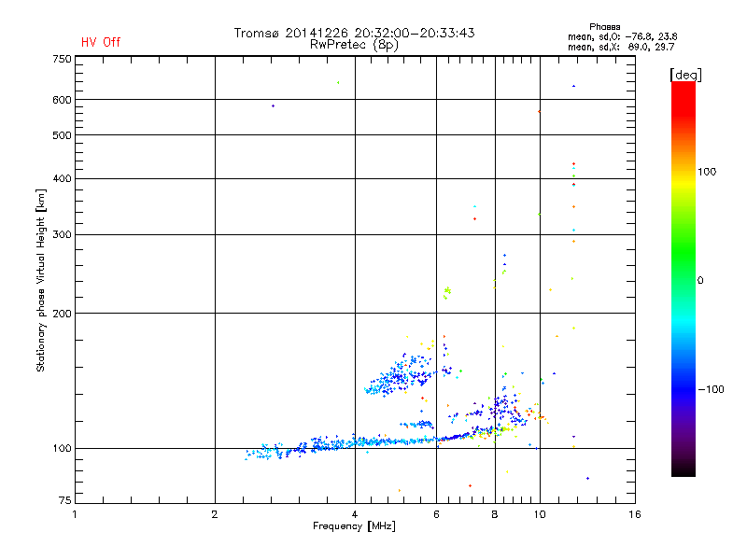The width and height of the screenshot is (747, 560).
Task: Click the "RwPretec (8p)" subtitle
Action: 354,45
